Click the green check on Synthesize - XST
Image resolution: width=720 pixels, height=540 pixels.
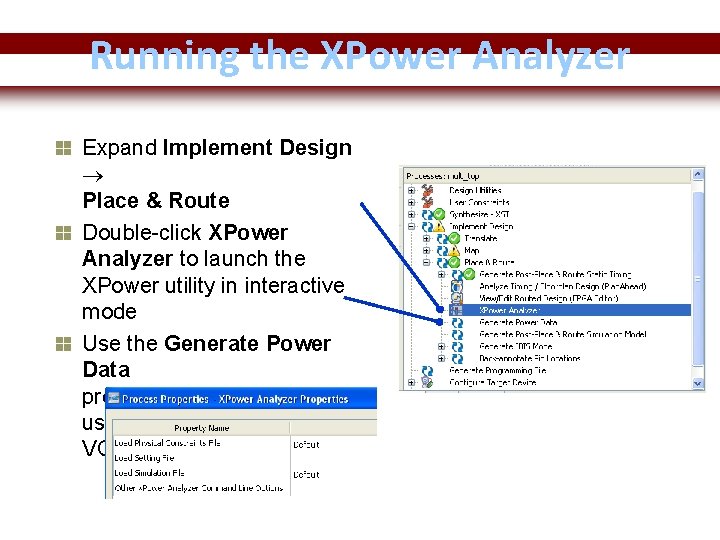(x=439, y=214)
